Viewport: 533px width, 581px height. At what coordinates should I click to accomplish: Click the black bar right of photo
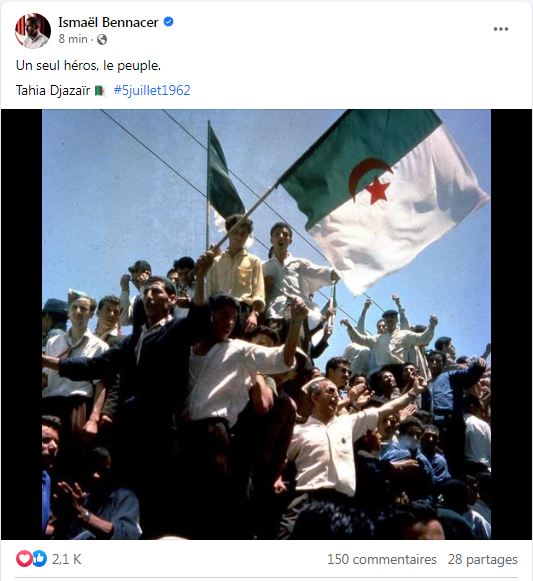(x=511, y=324)
